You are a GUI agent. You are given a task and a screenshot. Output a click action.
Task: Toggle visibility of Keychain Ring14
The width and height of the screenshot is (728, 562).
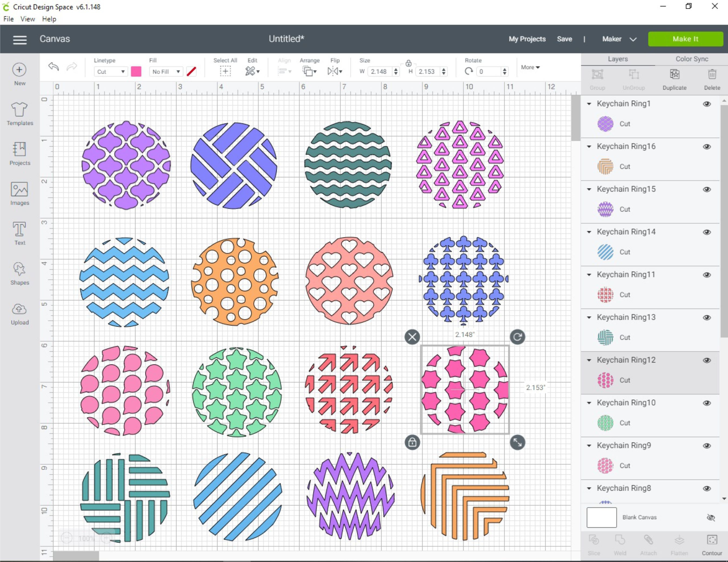tap(707, 232)
